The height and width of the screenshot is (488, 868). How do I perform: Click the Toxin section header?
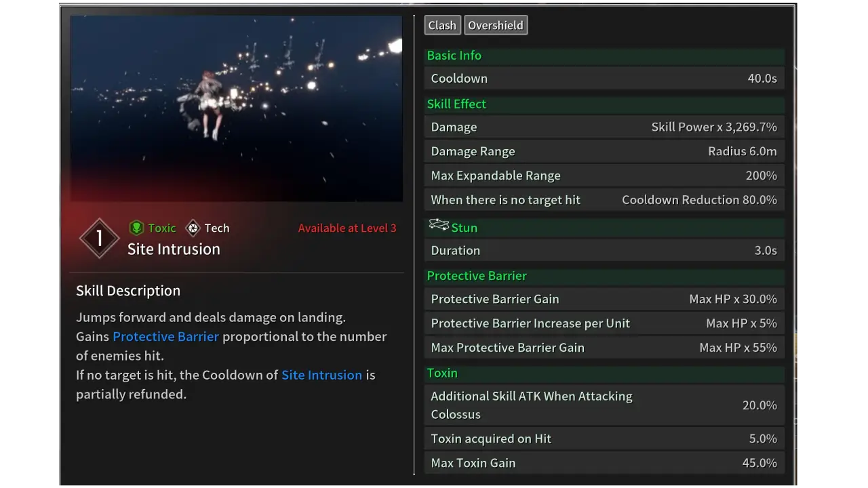coord(442,373)
